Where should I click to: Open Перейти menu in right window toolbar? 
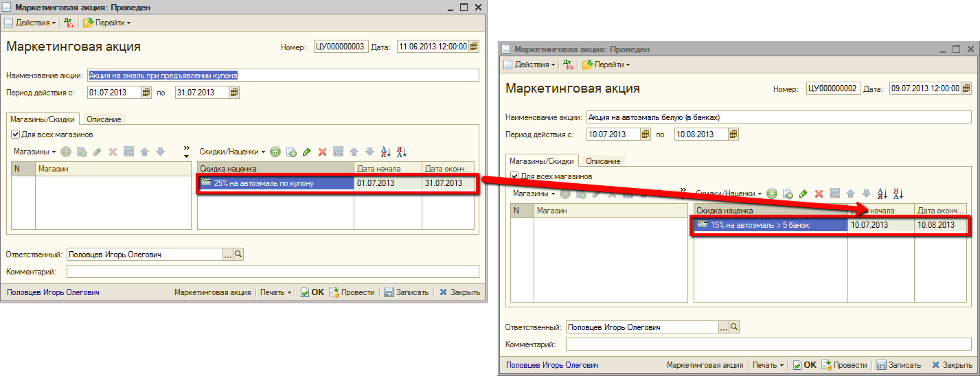(x=606, y=64)
